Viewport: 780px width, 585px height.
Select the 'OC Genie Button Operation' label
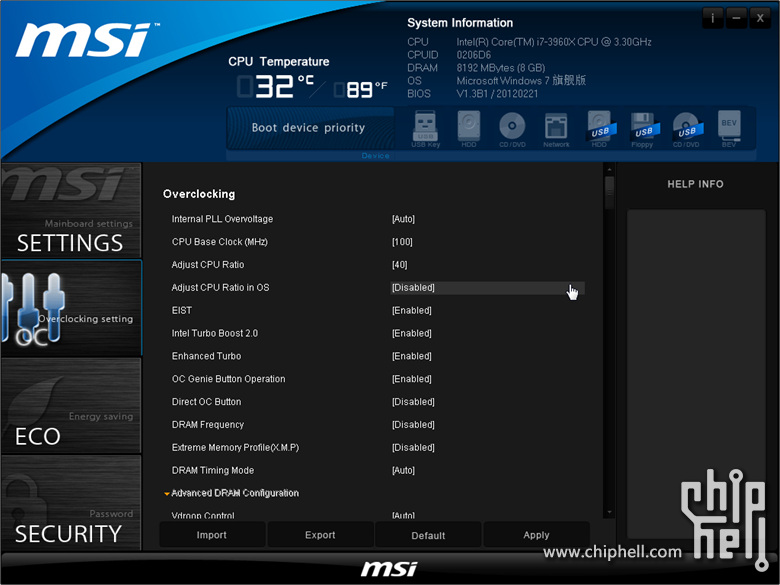(229, 379)
